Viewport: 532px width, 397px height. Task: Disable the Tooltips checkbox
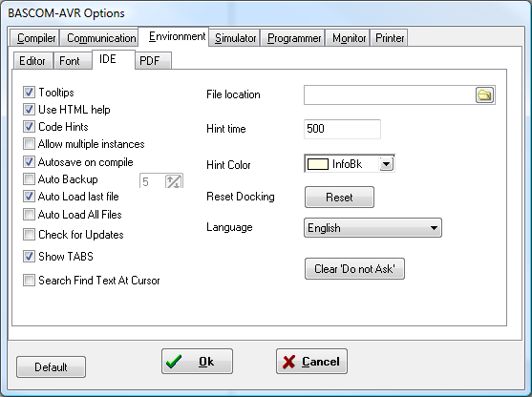tap(29, 92)
